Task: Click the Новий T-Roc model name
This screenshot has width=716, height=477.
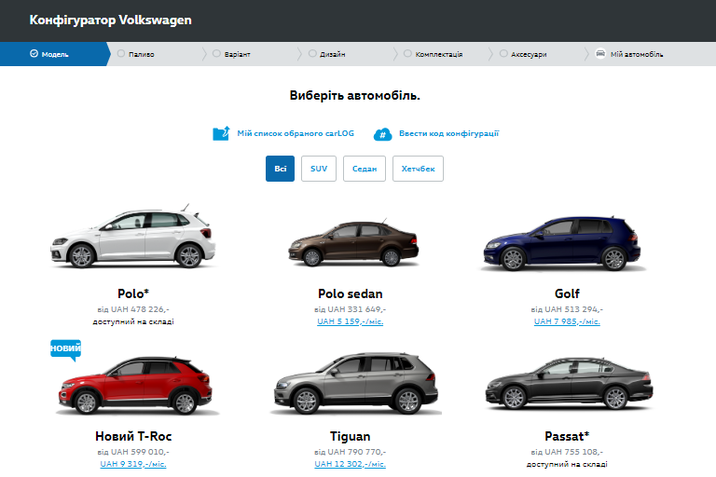Action: [x=133, y=436]
